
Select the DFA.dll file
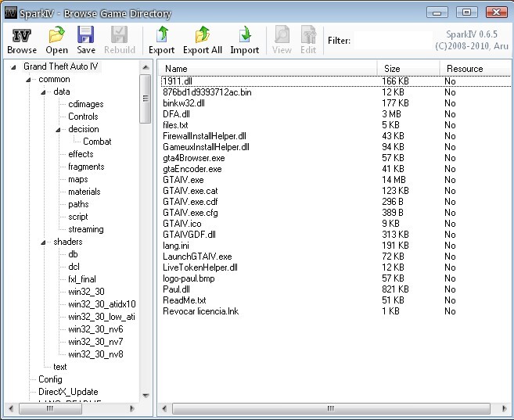coord(176,114)
